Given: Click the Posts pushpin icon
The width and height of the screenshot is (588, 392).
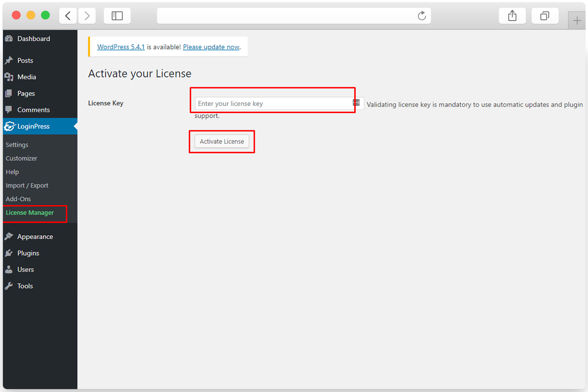Looking at the screenshot, I should [x=8, y=61].
